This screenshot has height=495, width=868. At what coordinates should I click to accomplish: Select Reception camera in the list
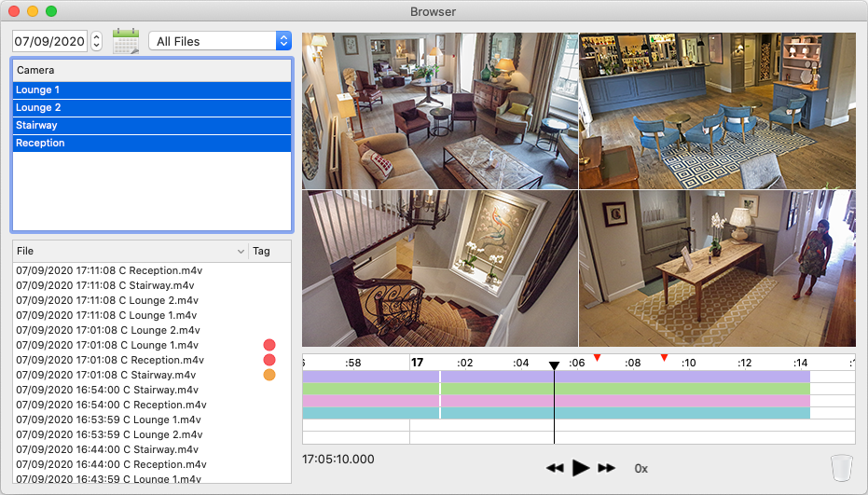tap(151, 144)
